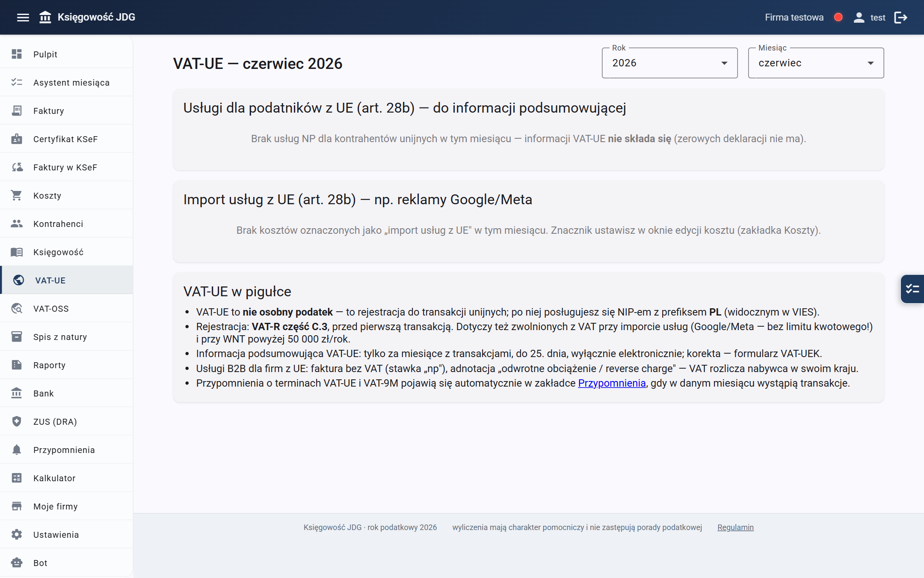Click the red status dot near Firma testowa
Image resolution: width=924 pixels, height=578 pixels.
point(838,18)
